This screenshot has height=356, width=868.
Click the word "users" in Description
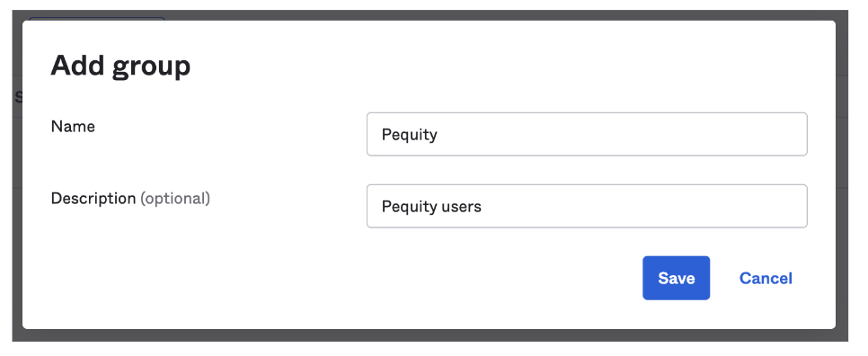462,207
